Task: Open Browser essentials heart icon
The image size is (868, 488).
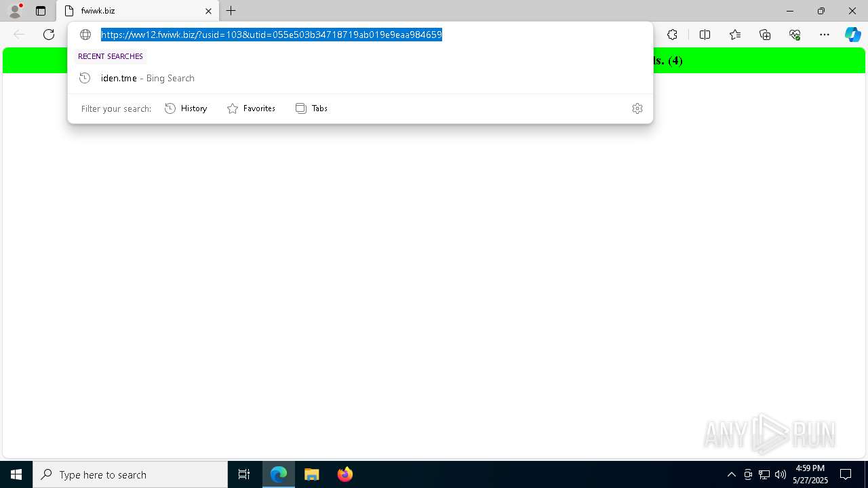Action: pos(795,35)
